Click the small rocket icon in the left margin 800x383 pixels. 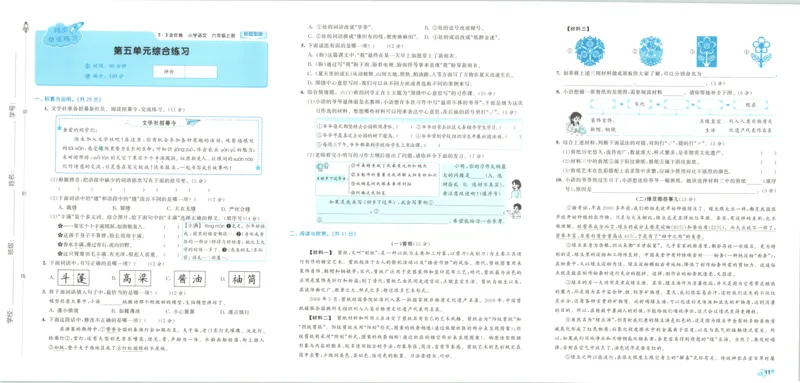pyautogui.click(x=25, y=28)
